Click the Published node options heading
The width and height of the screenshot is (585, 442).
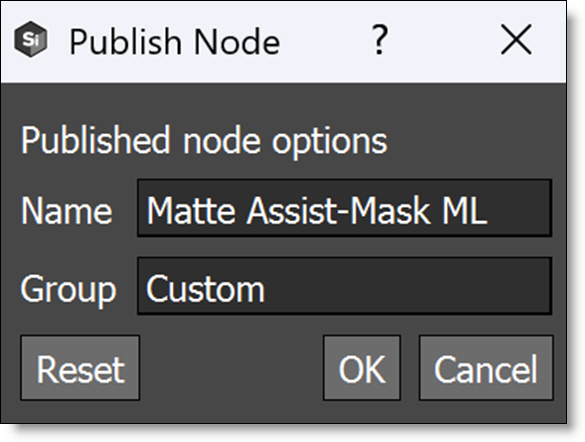[204, 141]
